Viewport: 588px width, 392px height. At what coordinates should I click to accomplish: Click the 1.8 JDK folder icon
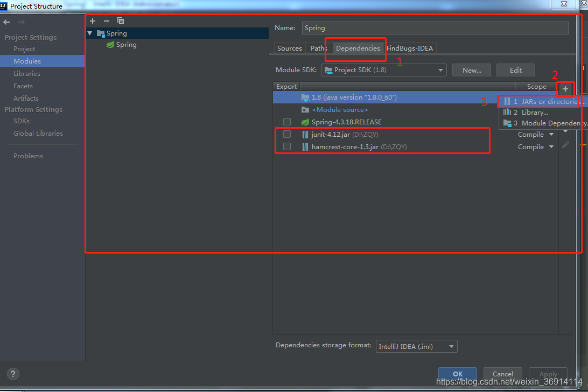pyautogui.click(x=305, y=97)
